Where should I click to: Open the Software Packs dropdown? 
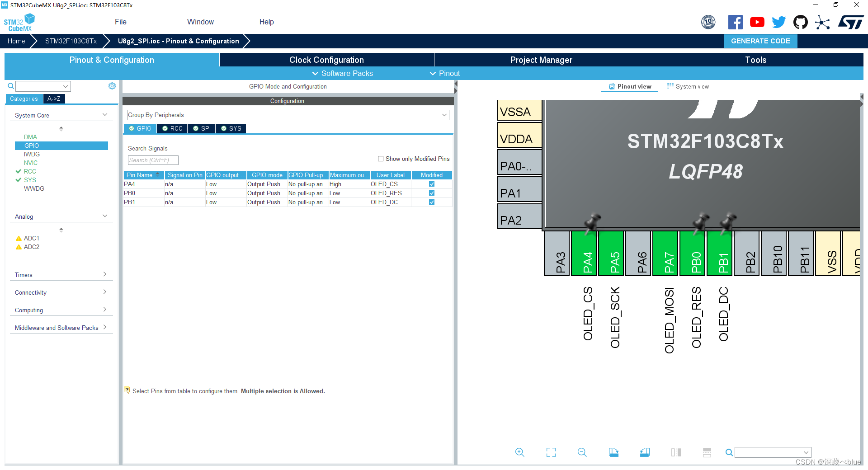tap(342, 73)
